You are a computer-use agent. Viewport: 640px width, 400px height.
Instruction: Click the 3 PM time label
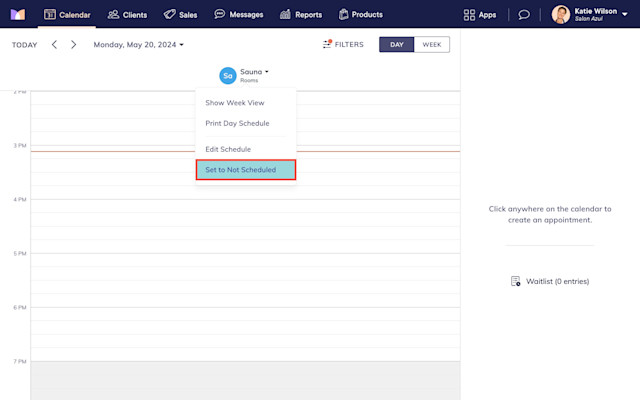pyautogui.click(x=20, y=146)
